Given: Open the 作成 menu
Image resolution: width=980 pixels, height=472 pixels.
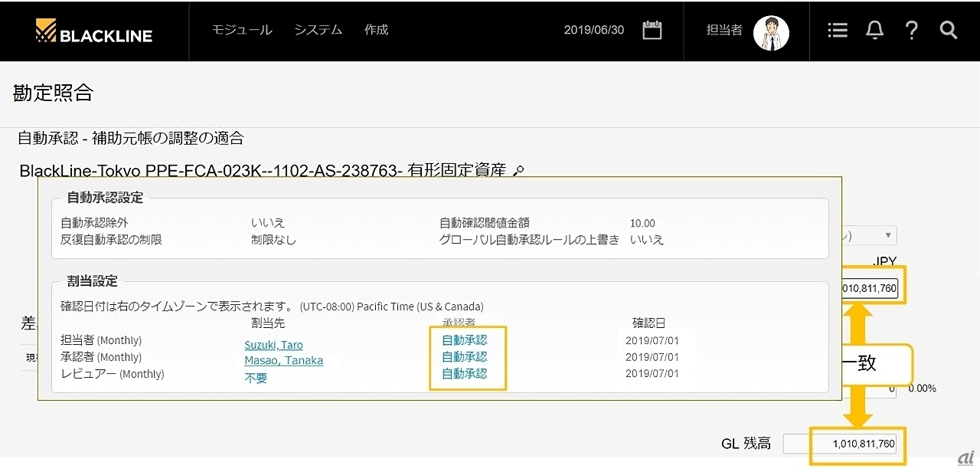Looking at the screenshot, I should (376, 30).
